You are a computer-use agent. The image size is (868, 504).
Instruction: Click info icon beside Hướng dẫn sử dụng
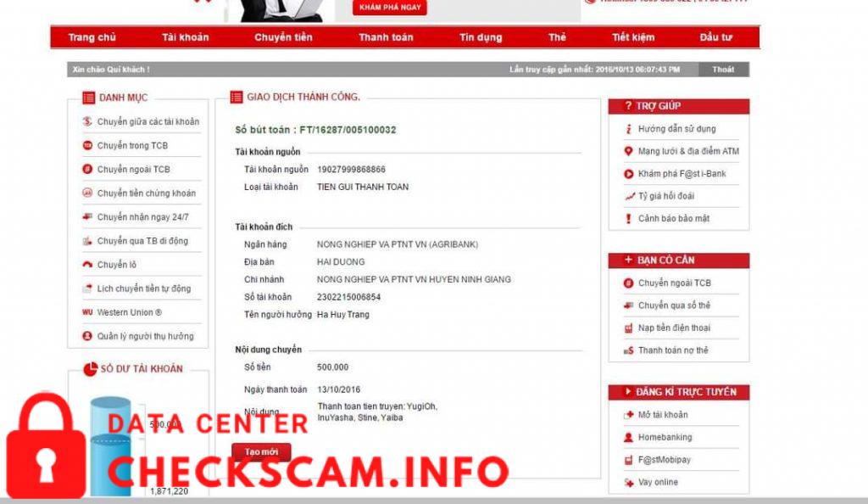click(x=628, y=128)
